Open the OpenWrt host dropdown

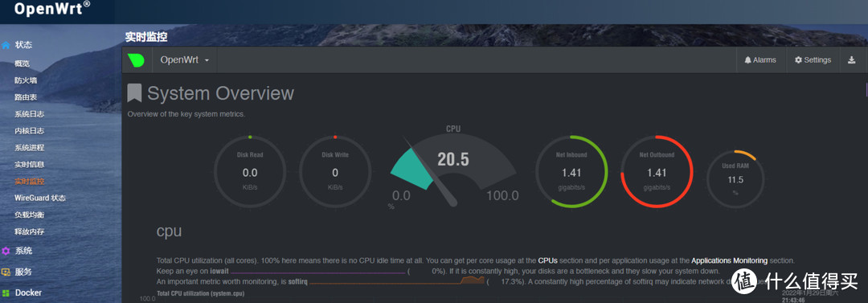click(184, 59)
